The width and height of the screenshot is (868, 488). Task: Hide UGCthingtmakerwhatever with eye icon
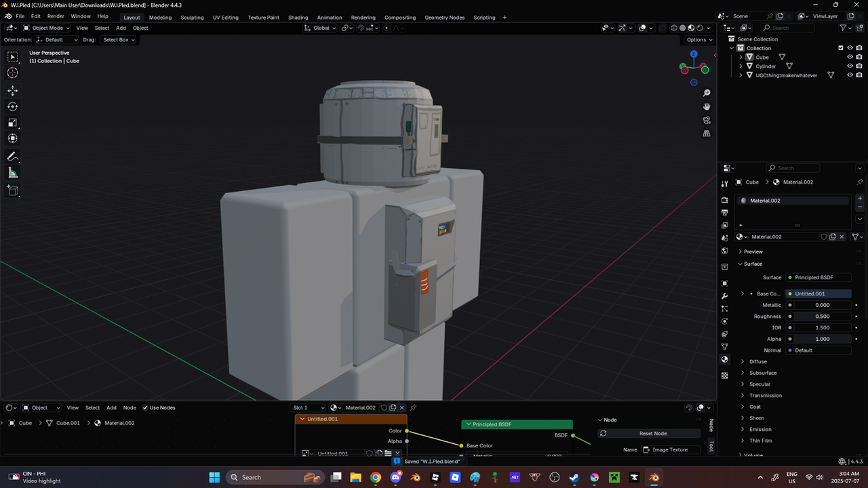click(850, 75)
